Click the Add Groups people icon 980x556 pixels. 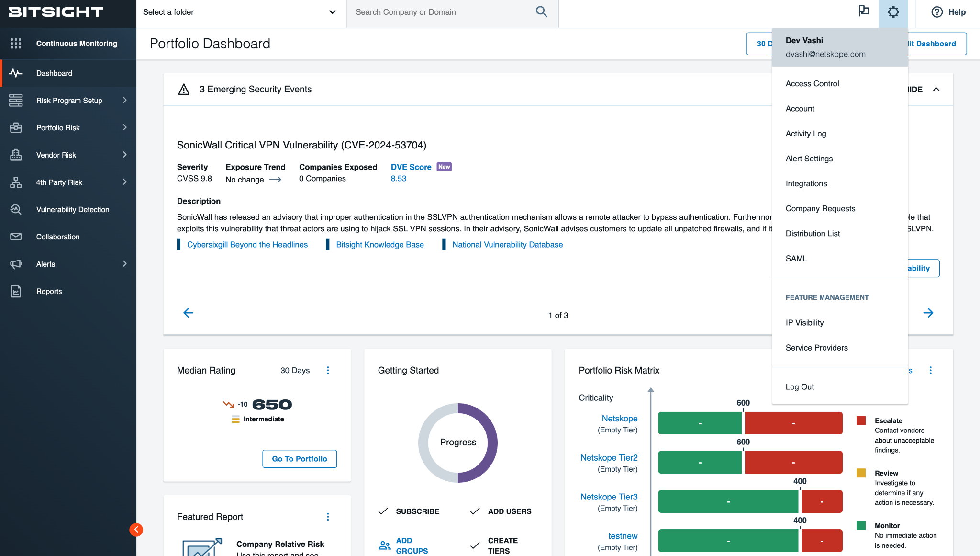point(384,545)
